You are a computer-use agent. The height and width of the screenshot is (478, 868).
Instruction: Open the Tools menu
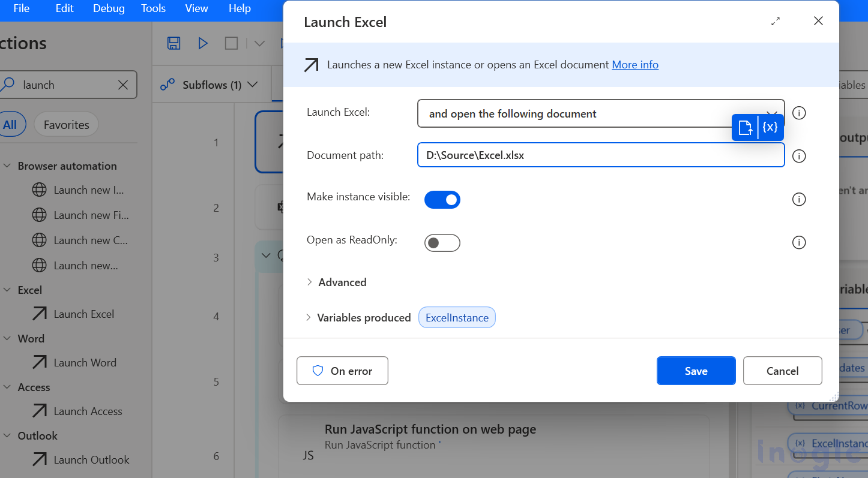[x=153, y=8]
